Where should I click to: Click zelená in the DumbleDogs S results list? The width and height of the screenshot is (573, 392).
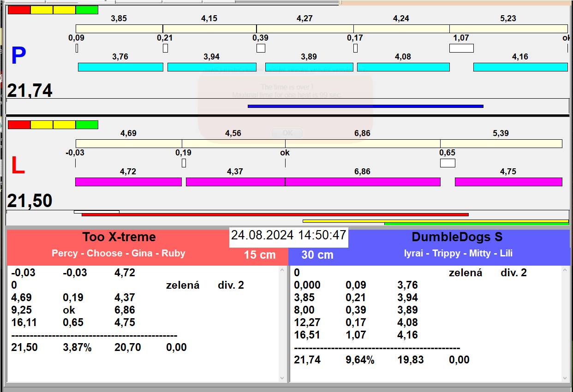466,273
